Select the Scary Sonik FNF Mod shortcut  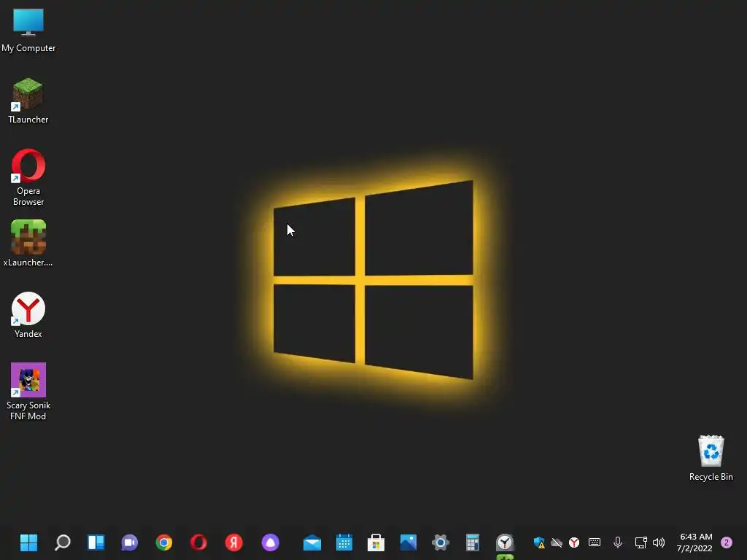(28, 392)
